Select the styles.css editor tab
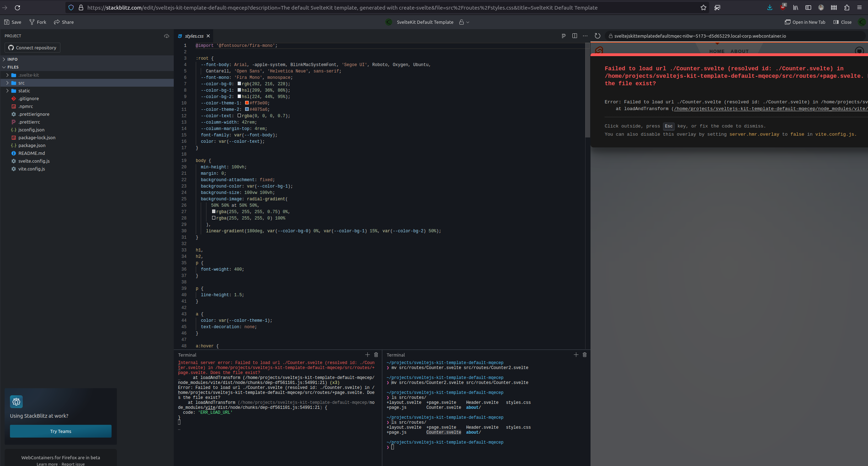 point(195,36)
